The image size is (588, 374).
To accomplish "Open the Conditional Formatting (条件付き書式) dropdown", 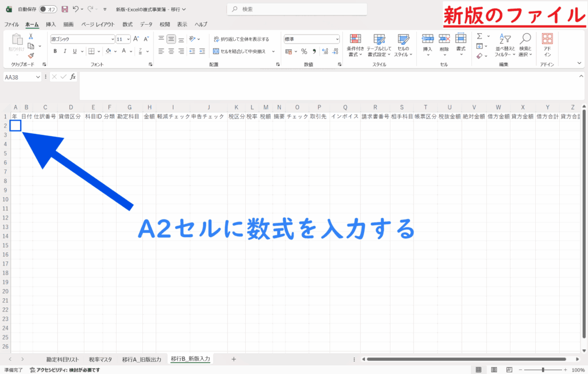I will tap(355, 45).
